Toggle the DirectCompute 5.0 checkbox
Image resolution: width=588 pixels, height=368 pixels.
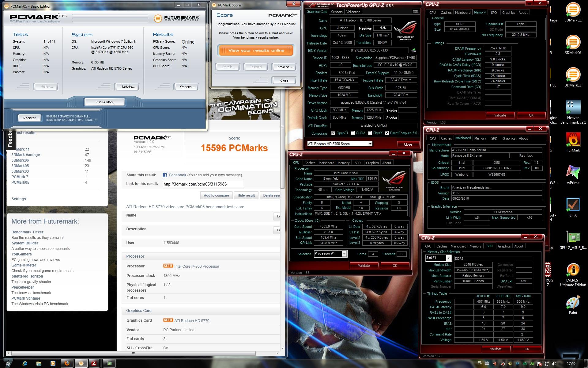[387, 133]
